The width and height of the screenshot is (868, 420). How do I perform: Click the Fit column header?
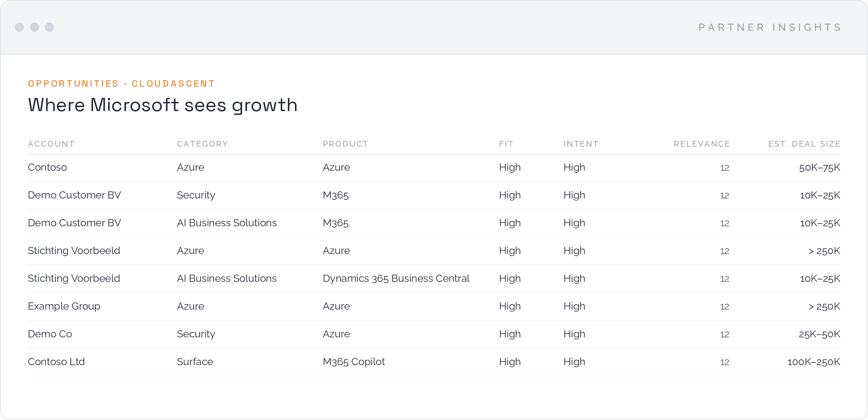point(506,144)
